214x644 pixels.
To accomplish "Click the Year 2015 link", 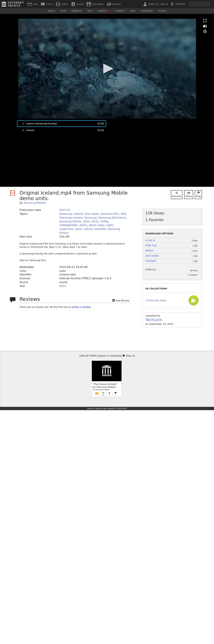I will coord(63,286).
